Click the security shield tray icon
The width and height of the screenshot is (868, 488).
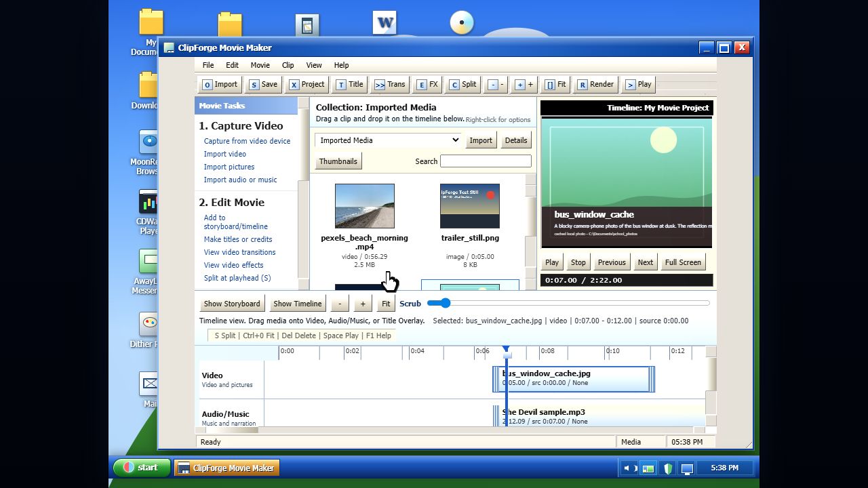pyautogui.click(x=668, y=468)
